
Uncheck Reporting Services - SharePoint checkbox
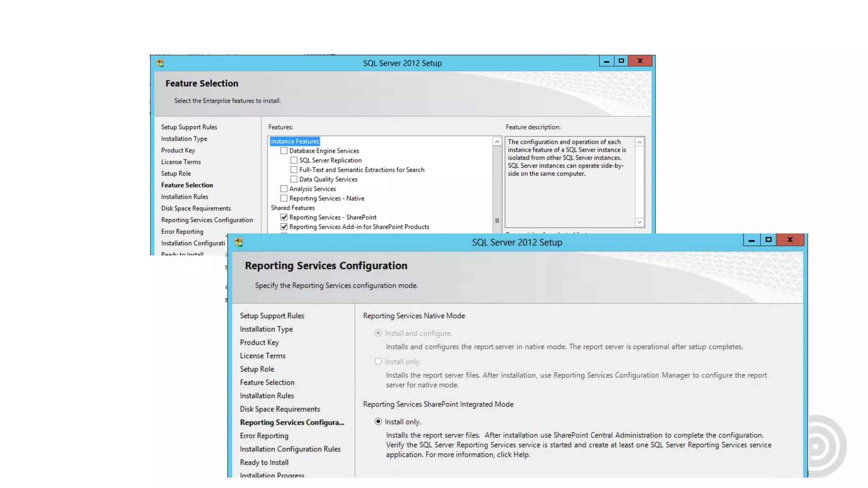tap(284, 217)
